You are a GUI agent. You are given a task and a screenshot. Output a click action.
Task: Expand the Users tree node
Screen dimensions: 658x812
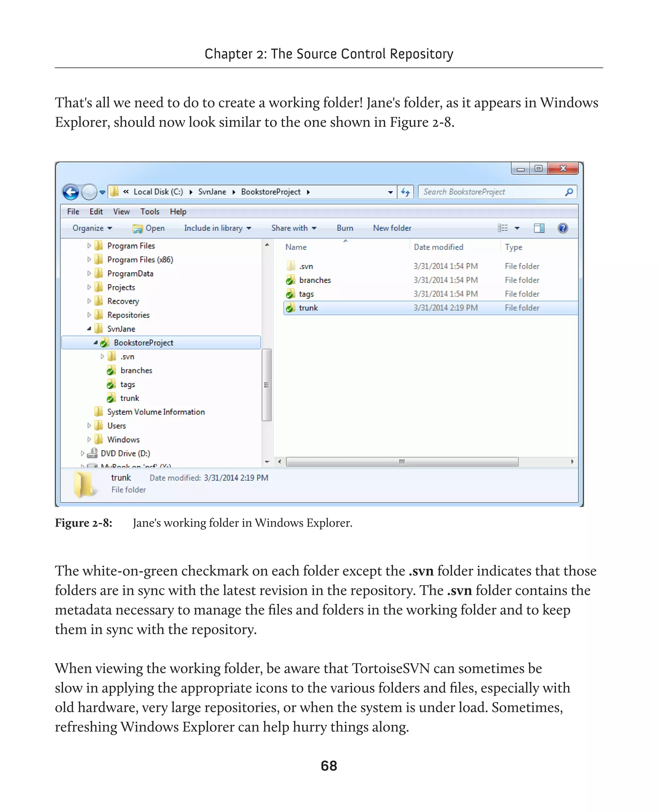click(x=89, y=426)
